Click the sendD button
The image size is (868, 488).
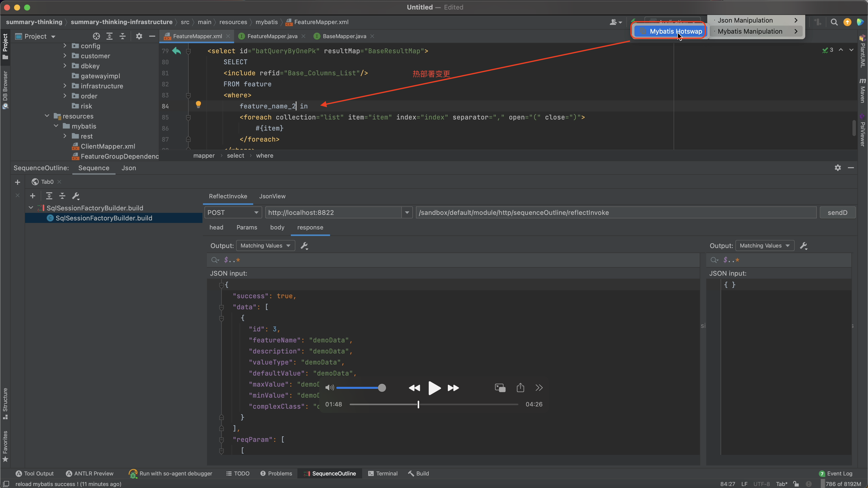click(837, 213)
